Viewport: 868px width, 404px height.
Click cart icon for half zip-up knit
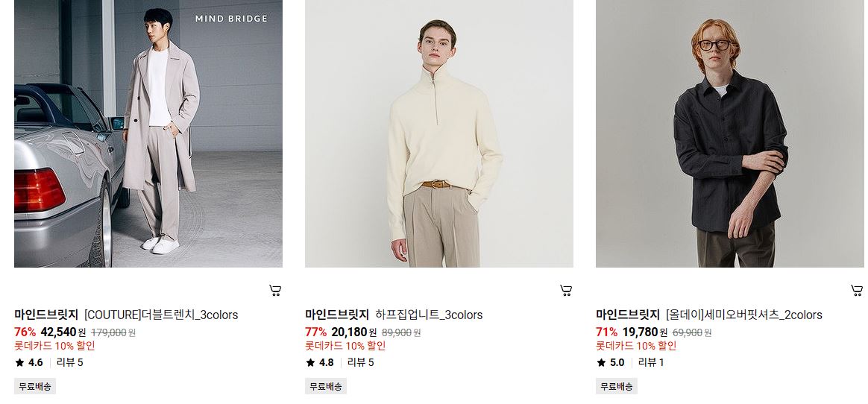566,290
